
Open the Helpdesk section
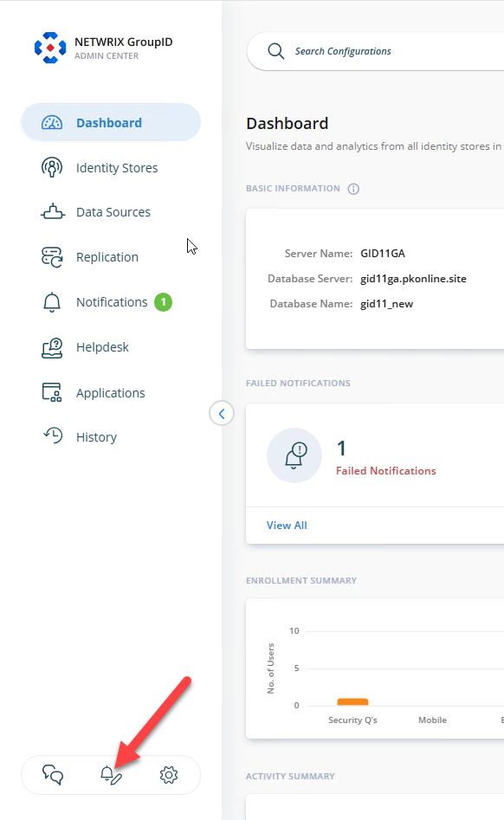pos(103,346)
